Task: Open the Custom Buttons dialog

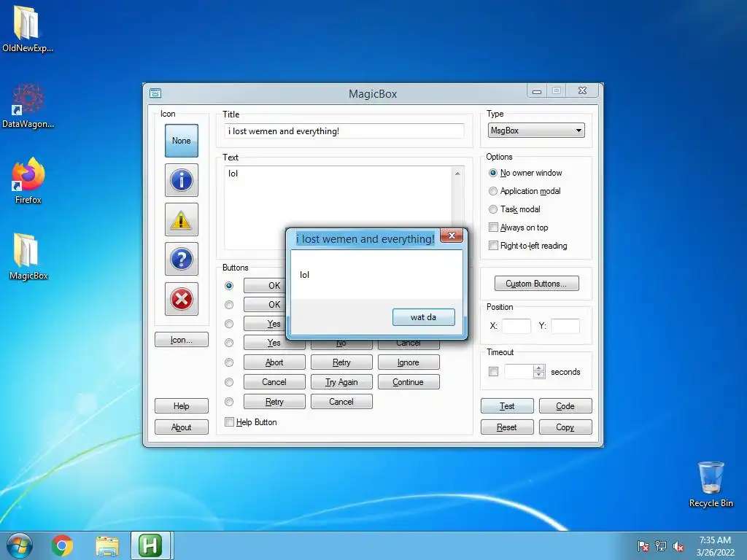Action: coord(536,284)
